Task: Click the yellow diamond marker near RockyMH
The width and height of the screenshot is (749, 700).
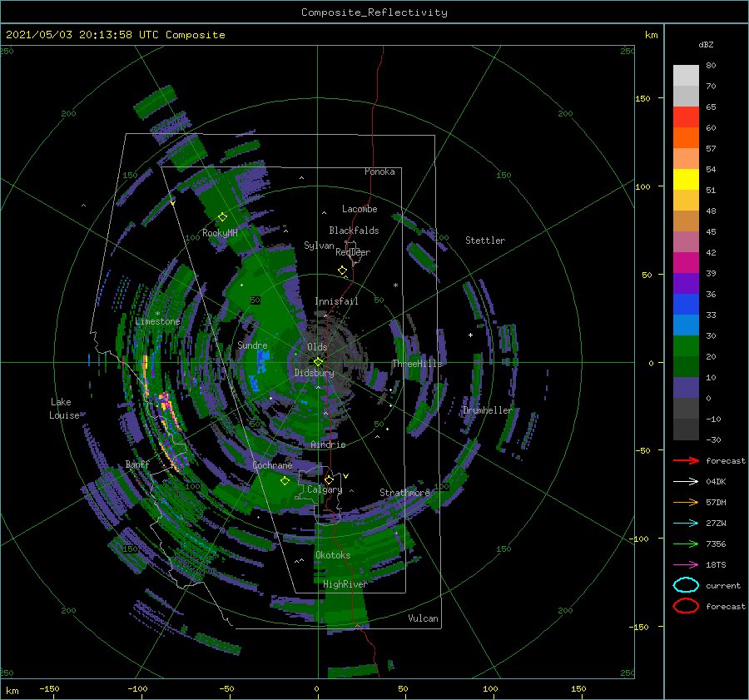Action: tap(222, 217)
